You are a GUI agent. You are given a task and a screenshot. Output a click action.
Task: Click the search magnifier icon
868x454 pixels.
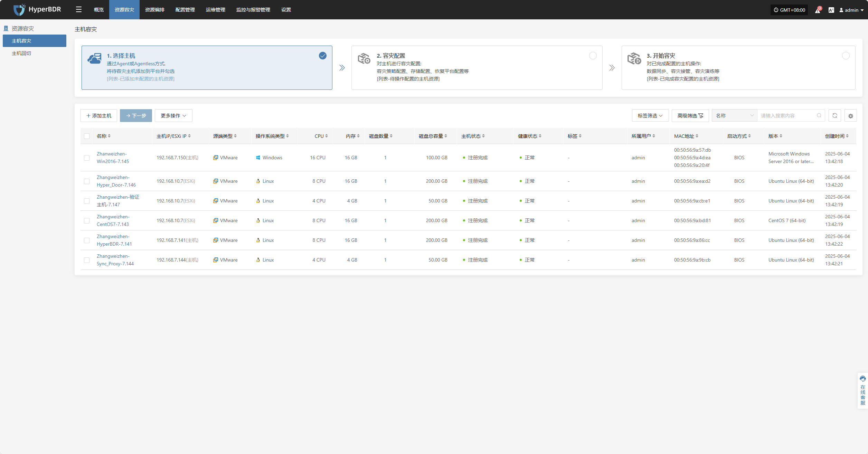coord(819,116)
